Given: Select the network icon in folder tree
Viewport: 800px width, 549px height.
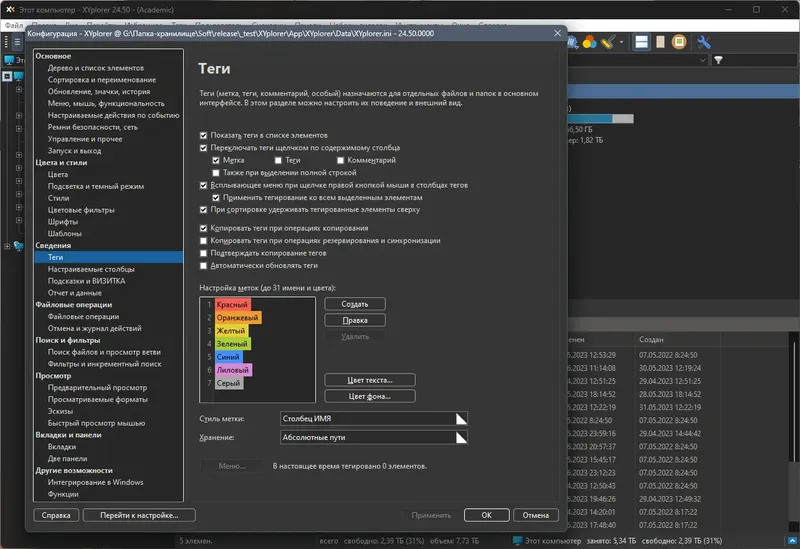Looking at the screenshot, I should click(18, 246).
